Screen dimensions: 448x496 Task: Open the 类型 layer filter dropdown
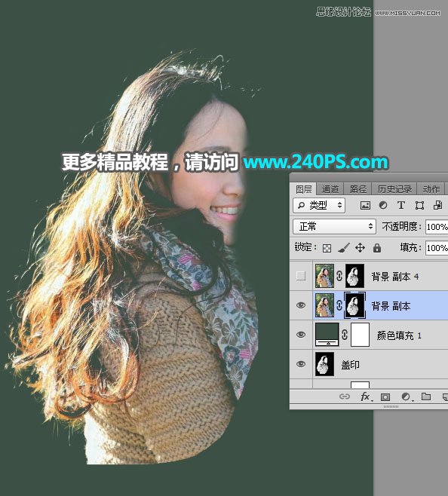point(319,206)
